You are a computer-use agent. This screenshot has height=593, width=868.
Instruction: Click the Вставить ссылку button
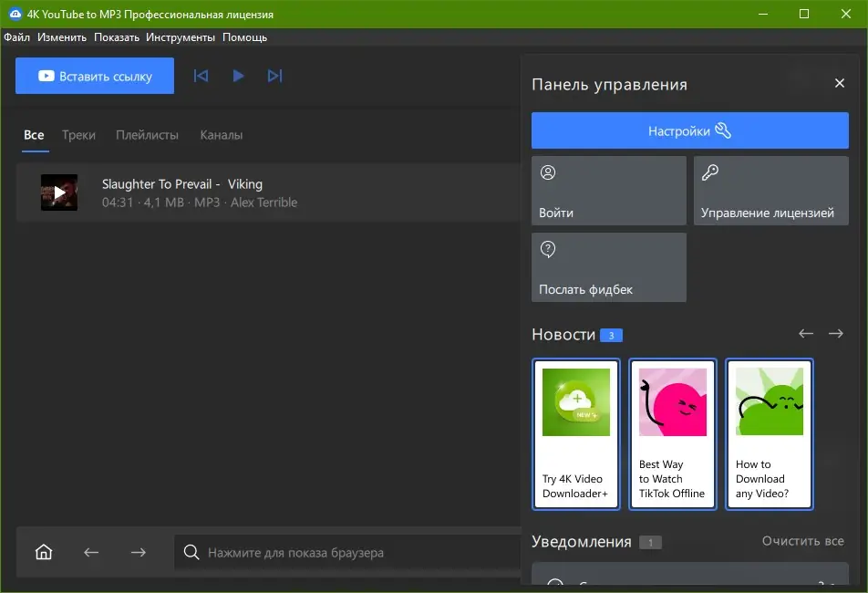click(95, 76)
